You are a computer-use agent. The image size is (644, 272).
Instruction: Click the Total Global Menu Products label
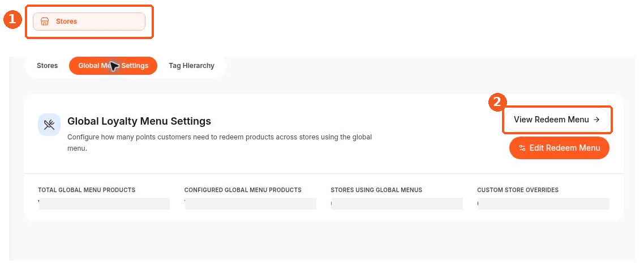click(87, 190)
